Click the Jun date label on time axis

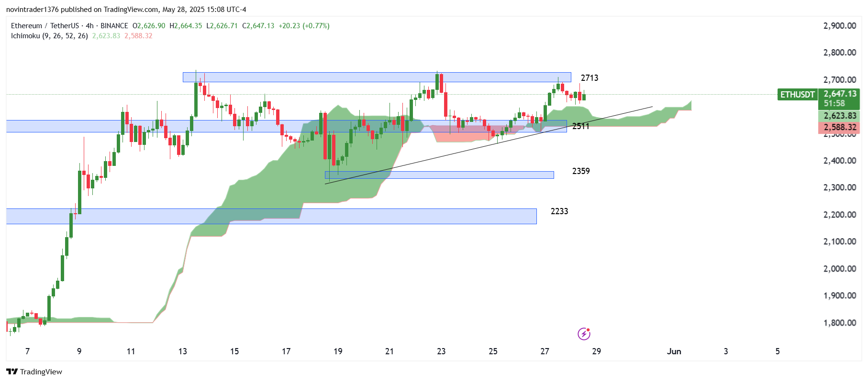click(674, 351)
